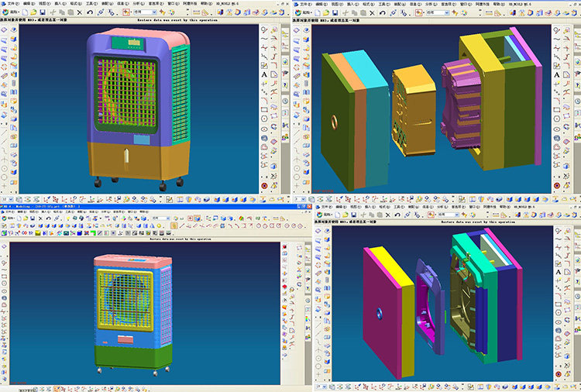Image resolution: width=581 pixels, height=392 pixels.
Task: Open Insert (插入) menu in top-left window
Action: pyautogui.click(x=60, y=3)
